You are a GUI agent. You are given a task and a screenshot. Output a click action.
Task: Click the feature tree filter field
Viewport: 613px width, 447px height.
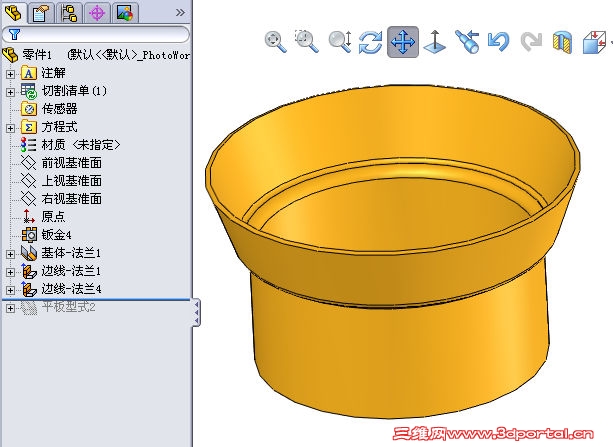(96, 34)
